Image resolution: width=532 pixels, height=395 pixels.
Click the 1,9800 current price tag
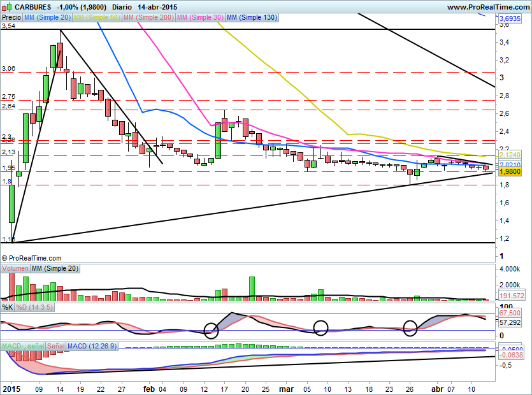[x=510, y=172]
